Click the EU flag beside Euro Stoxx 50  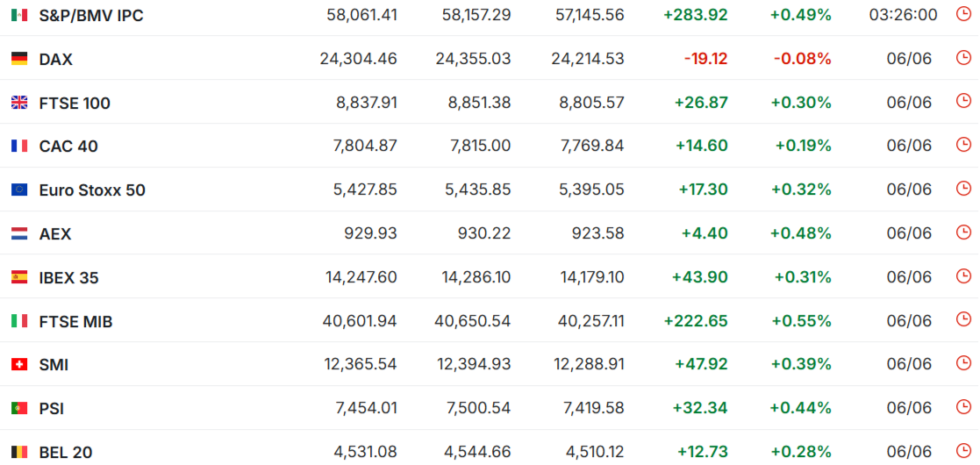pos(19,190)
